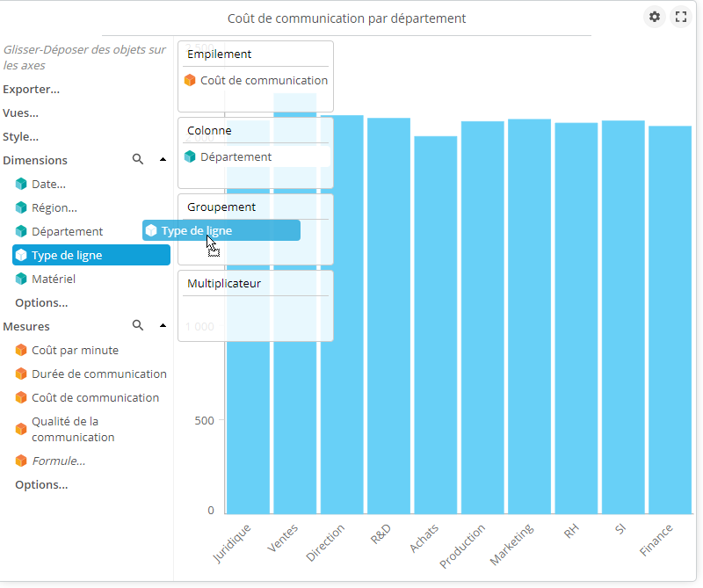Screen dimensions: 703x588
Task: Click the Matériel dimension cube icon
Action: 21,279
